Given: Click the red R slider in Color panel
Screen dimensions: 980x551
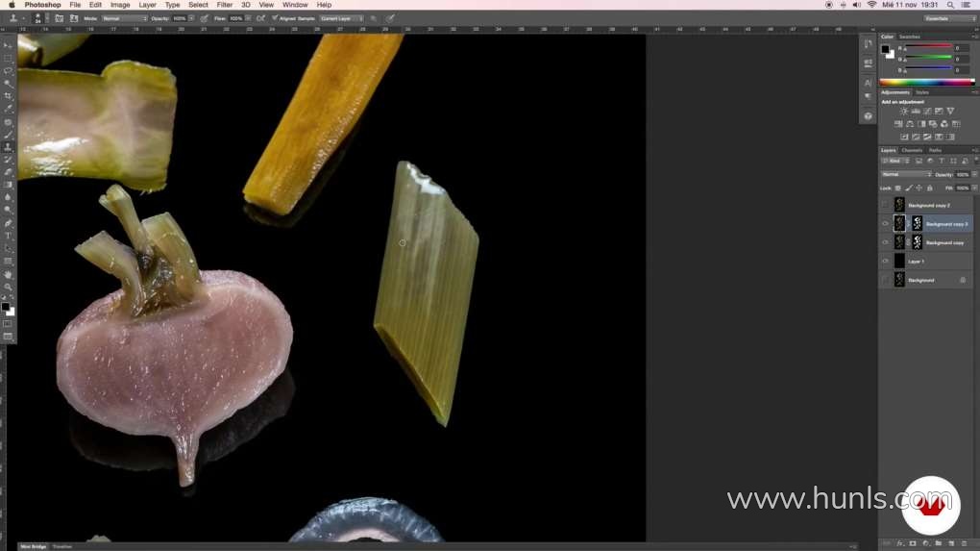Looking at the screenshot, I should pyautogui.click(x=929, y=47).
